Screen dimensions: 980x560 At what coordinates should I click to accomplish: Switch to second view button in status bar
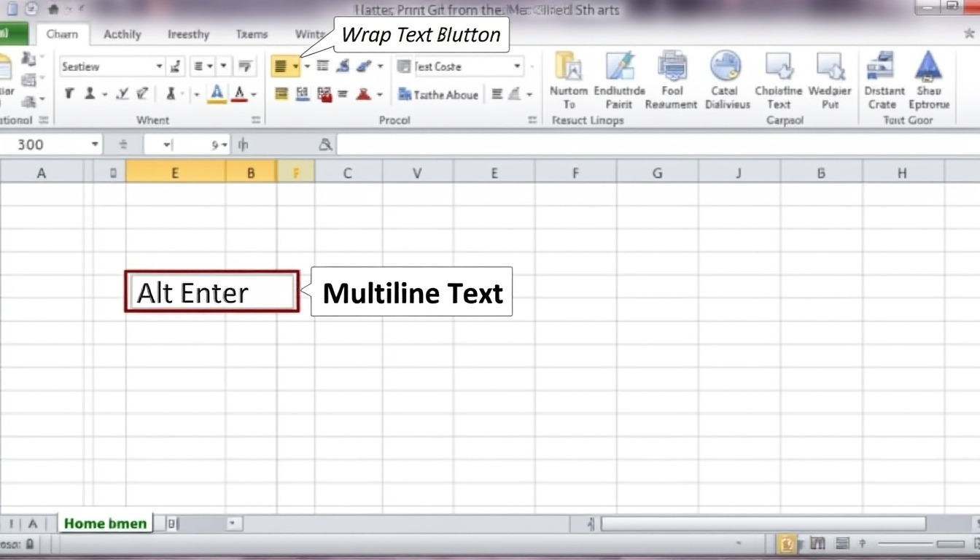tap(817, 544)
